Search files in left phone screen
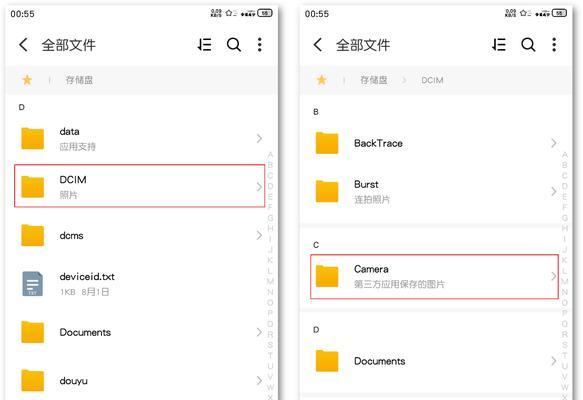The width and height of the screenshot is (583, 400). [x=234, y=45]
